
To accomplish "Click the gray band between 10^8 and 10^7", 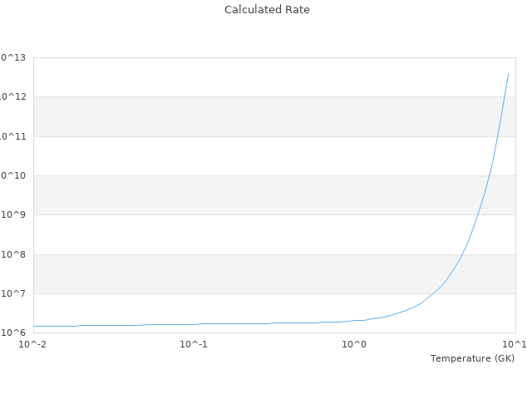I will click(274, 273).
